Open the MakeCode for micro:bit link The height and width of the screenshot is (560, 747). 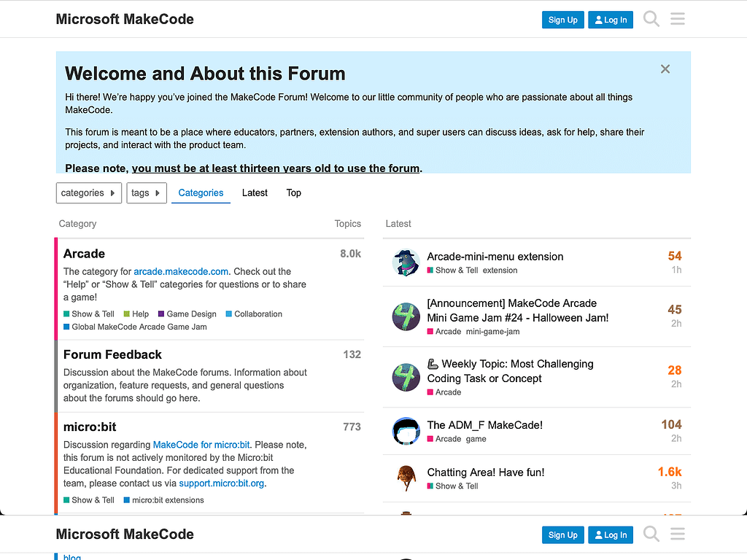[x=201, y=445]
